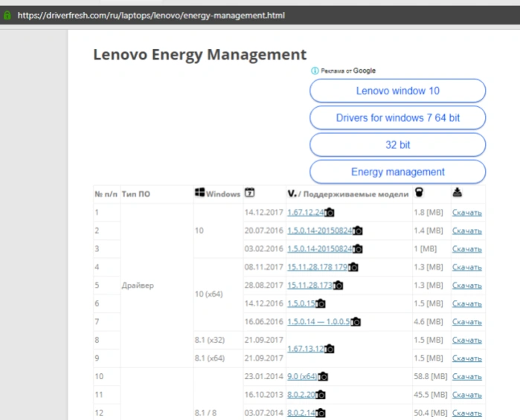Click Скачать for the 58.8 MB file
This screenshot has height=420, width=520.
[x=467, y=377]
